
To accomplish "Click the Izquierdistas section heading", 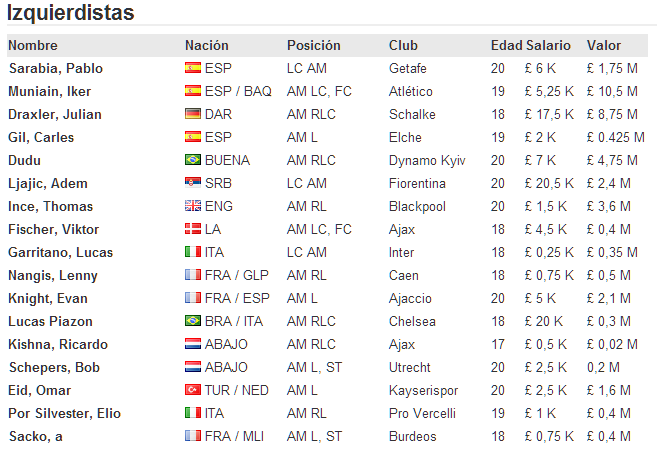I will click(71, 13).
